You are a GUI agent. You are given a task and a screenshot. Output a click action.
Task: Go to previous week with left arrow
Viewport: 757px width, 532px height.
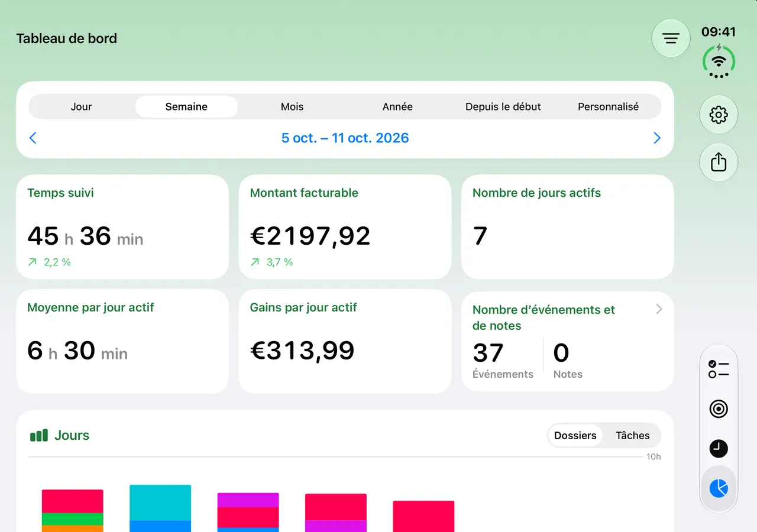(33, 138)
